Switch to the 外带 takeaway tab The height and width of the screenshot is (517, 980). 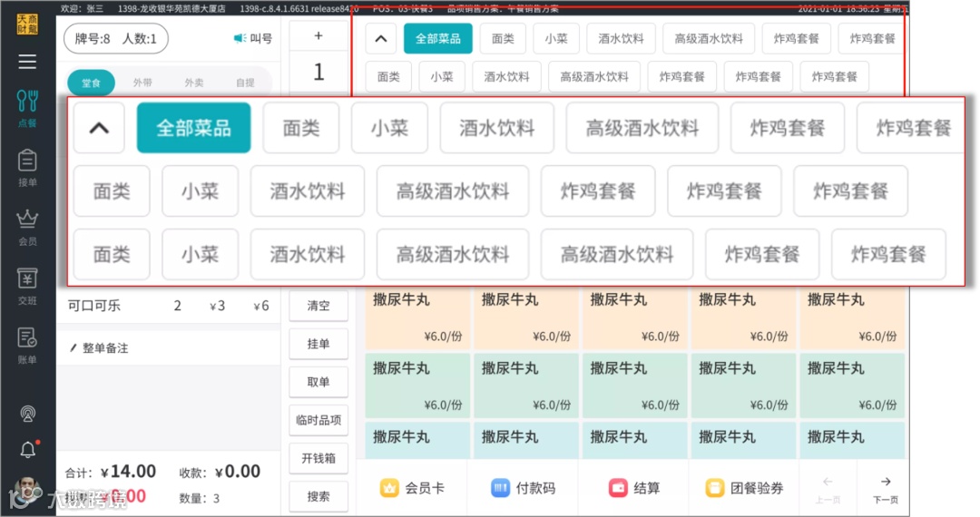click(142, 83)
